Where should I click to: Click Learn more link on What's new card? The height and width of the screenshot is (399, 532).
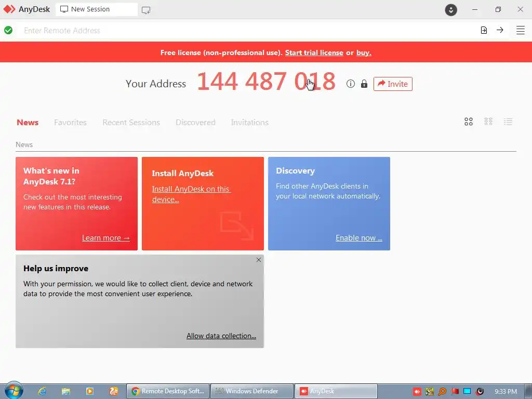click(x=106, y=238)
